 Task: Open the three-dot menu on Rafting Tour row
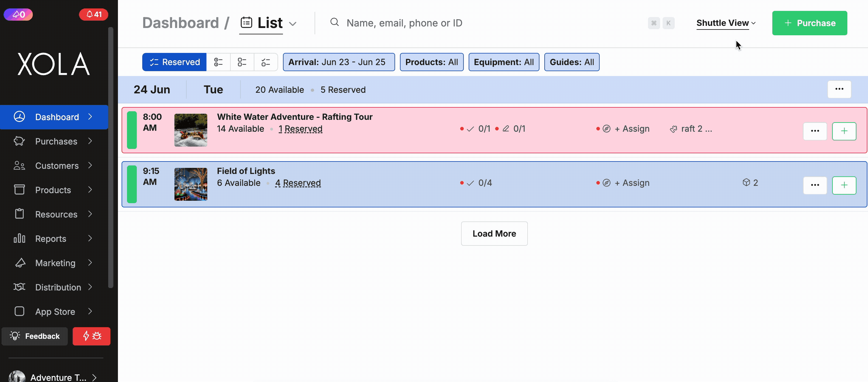pyautogui.click(x=815, y=131)
